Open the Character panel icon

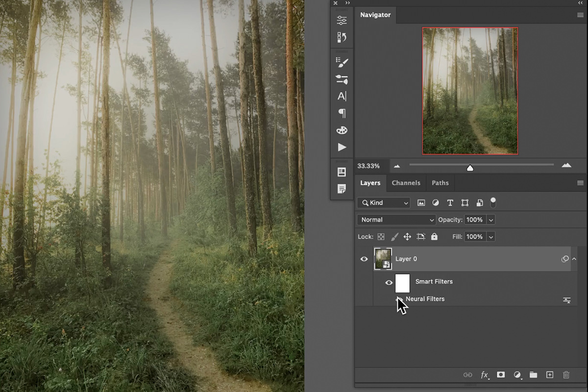click(342, 96)
